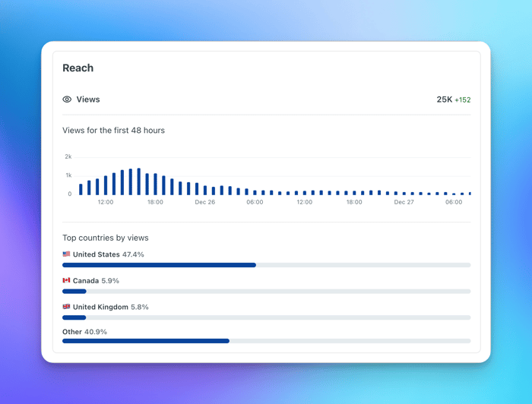Click the tallest bar in views chart
The width and height of the screenshot is (532, 404).
139,181
